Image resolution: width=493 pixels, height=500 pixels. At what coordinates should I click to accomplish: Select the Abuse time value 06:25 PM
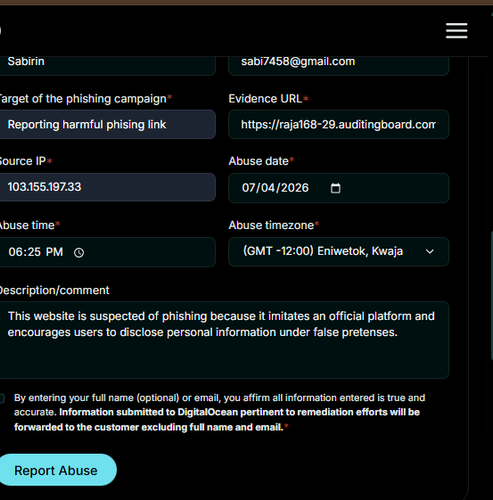point(36,252)
